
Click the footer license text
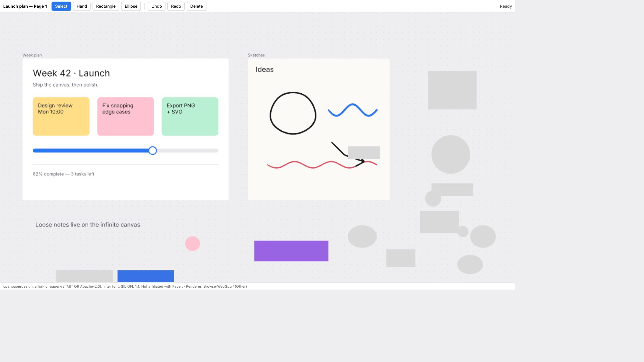[125, 286]
